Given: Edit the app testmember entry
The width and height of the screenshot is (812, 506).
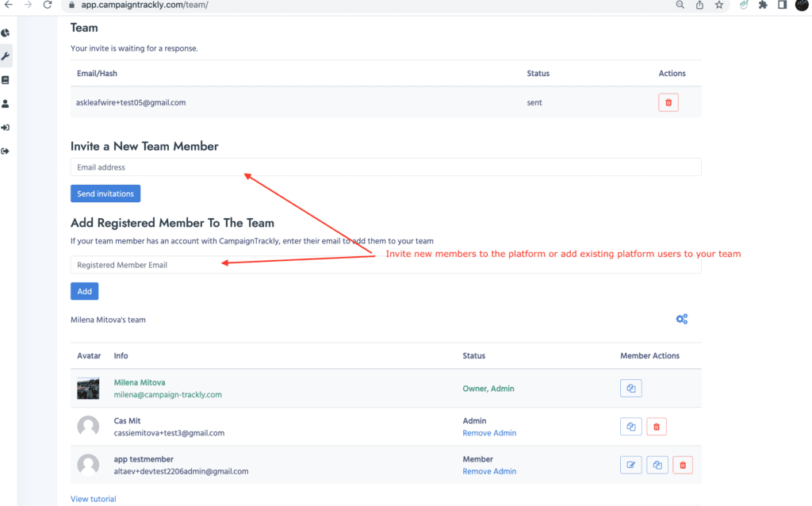Looking at the screenshot, I should (630, 465).
